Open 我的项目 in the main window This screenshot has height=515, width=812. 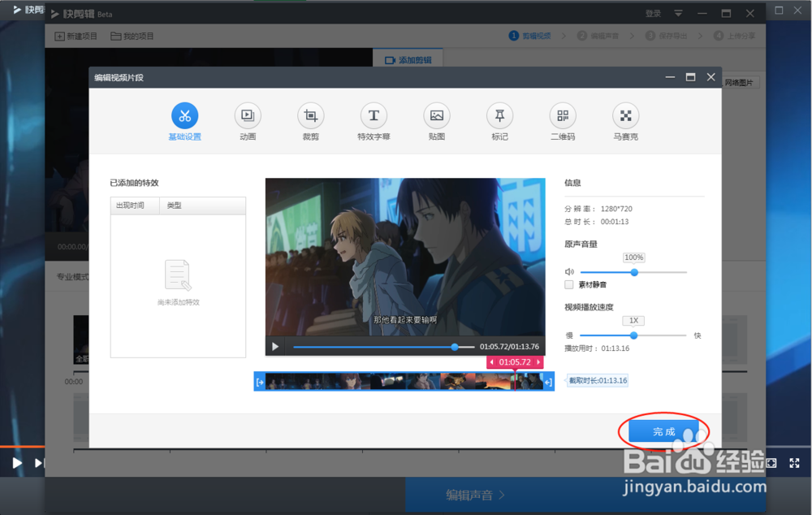(132, 37)
